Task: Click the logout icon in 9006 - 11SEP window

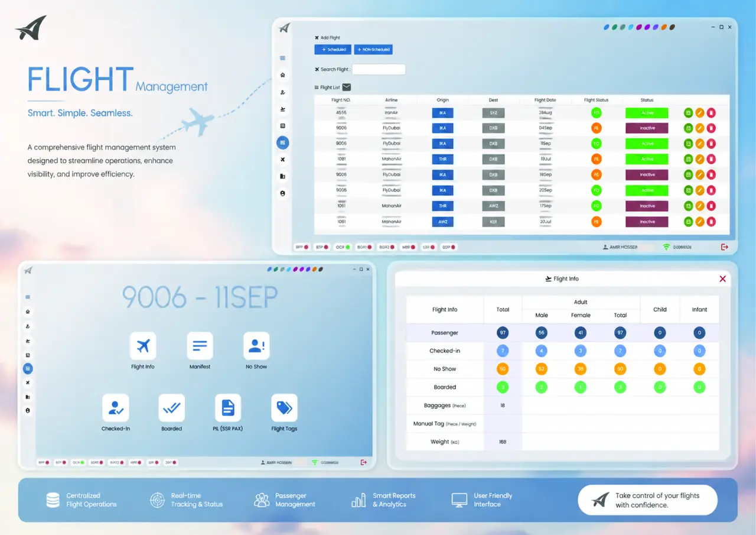Action: tap(363, 462)
